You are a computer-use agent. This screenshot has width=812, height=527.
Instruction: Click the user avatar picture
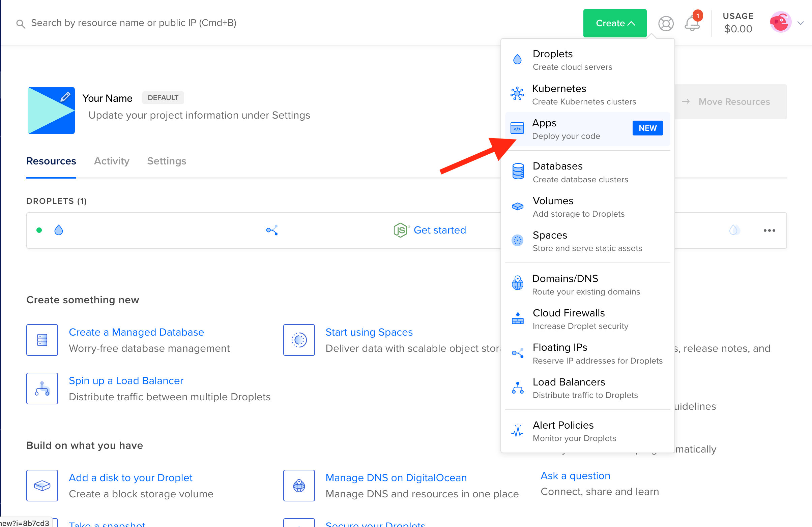[x=780, y=22]
